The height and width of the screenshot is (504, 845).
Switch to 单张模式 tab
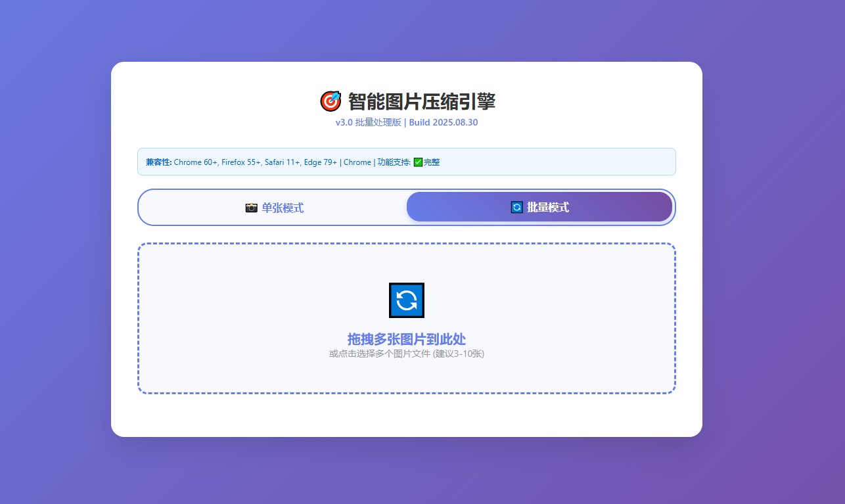coord(273,208)
